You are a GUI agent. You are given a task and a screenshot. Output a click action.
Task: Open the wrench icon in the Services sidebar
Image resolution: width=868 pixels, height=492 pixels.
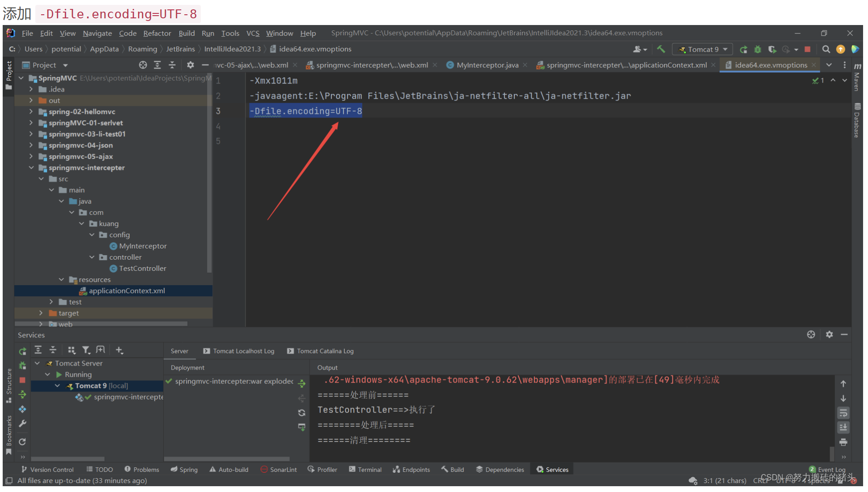click(x=22, y=424)
